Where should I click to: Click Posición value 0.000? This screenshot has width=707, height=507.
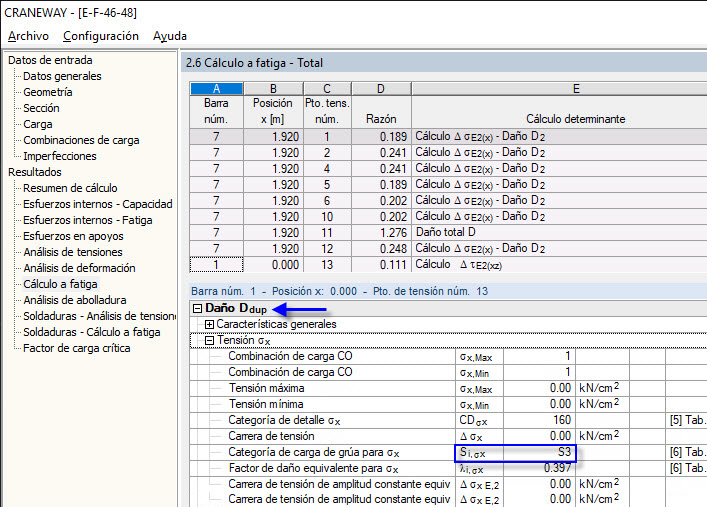pyautogui.click(x=273, y=264)
